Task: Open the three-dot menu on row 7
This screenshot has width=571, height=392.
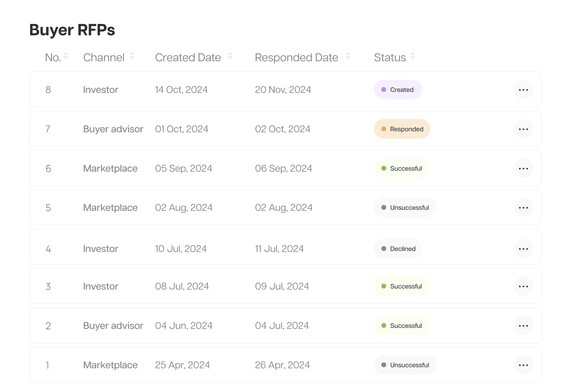Action: click(x=523, y=129)
